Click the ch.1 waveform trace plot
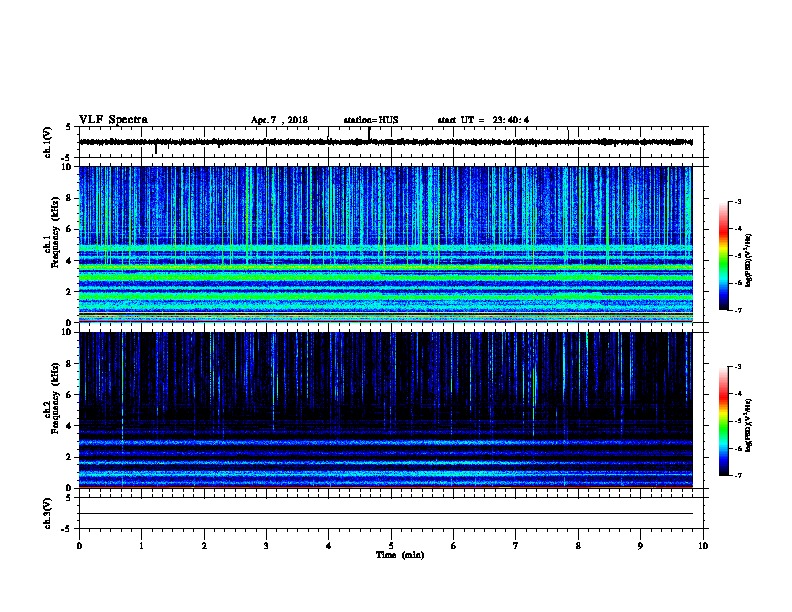Screen dimensions: 792x612 (x=386, y=142)
